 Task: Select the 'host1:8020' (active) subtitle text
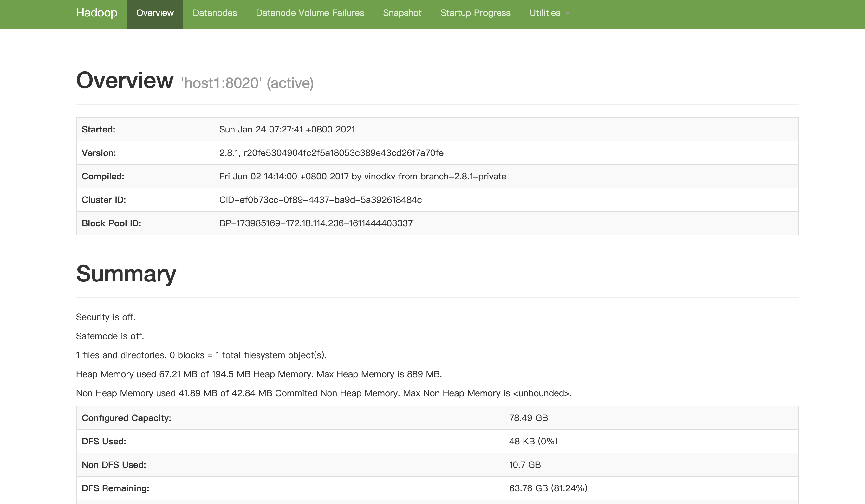point(247,83)
